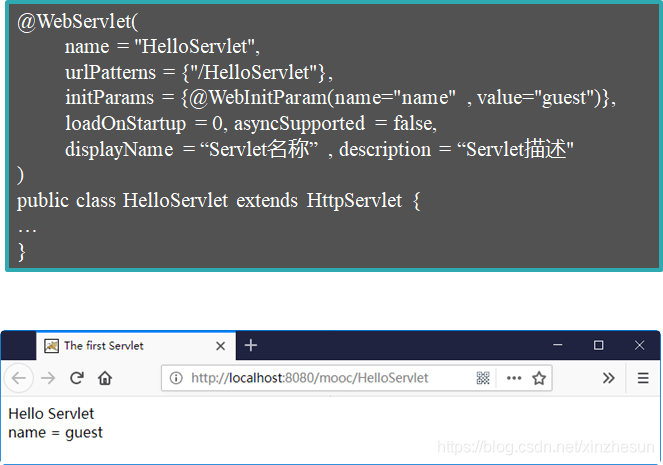Open the browser hamburger menu
Viewport: 663px width, 465px height.
coord(643,378)
